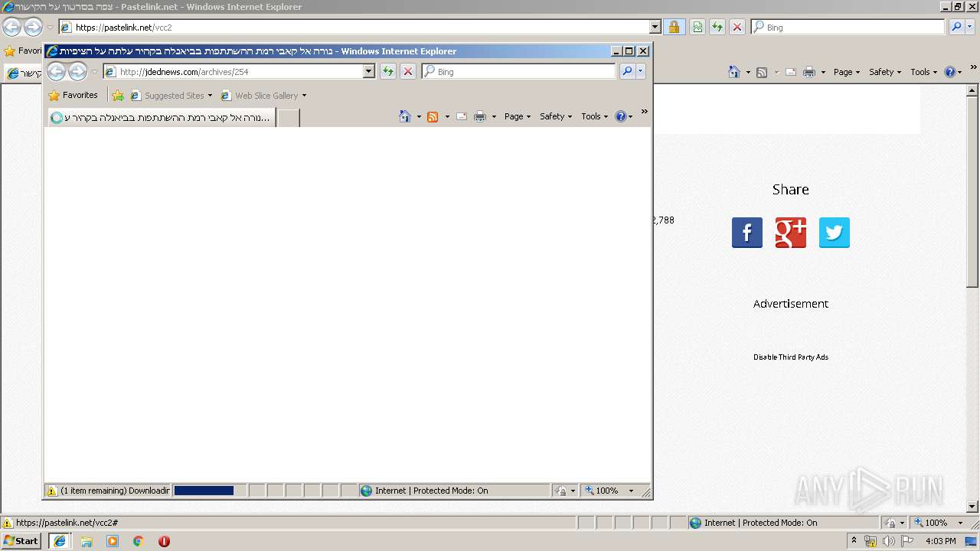The height and width of the screenshot is (551, 980).
Task: Click Forward button in jdednews popup window
Action: point(78,72)
